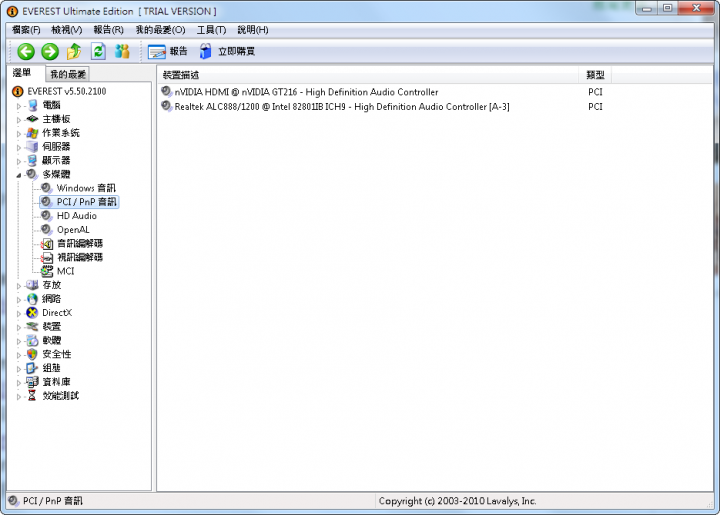
Task: Expand the 存放 tree node
Action: point(19,285)
